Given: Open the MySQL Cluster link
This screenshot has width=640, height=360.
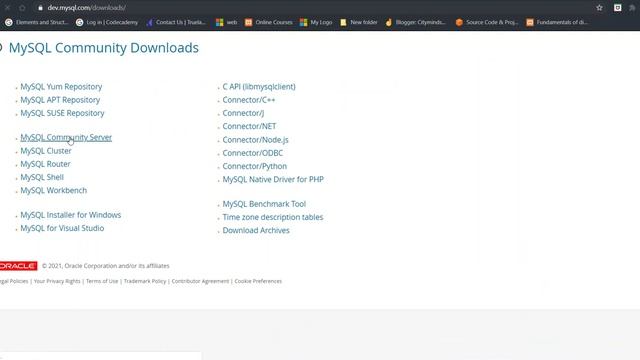Looking at the screenshot, I should pyautogui.click(x=46, y=151).
